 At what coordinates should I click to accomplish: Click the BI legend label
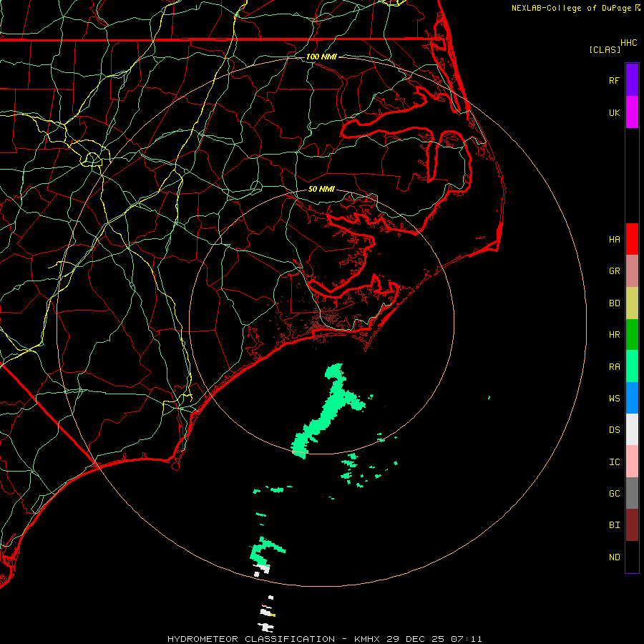click(x=614, y=525)
